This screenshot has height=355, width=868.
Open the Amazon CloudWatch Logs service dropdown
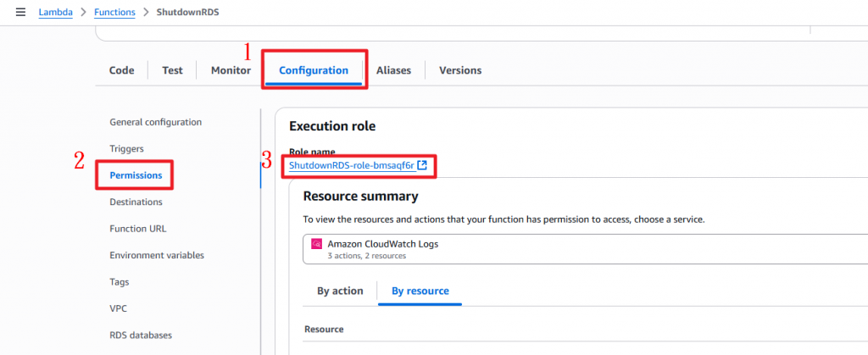[x=585, y=249]
